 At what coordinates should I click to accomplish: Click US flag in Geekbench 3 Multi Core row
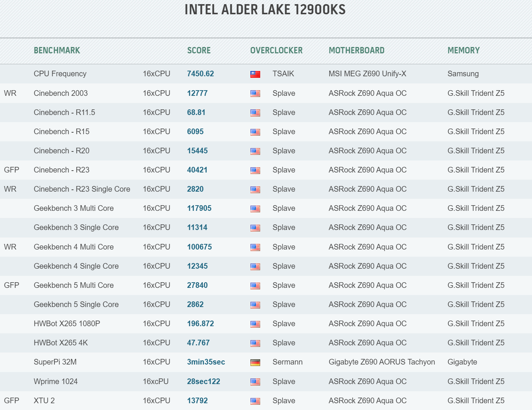point(255,209)
